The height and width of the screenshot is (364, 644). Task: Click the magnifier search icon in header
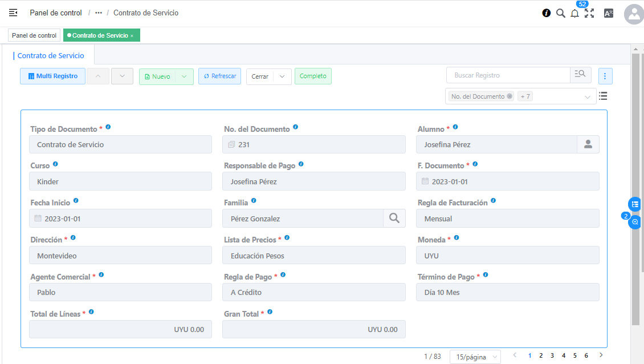click(x=560, y=13)
